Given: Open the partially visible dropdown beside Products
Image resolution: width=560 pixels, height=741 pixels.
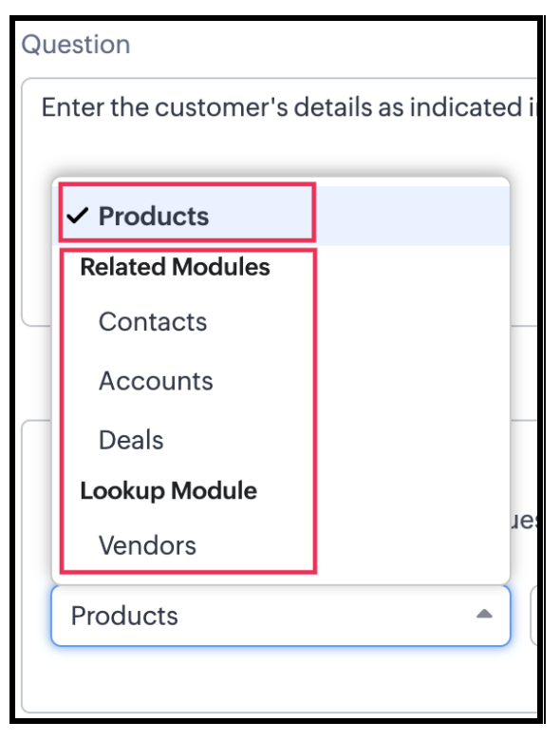Looking at the screenshot, I should tap(534, 616).
